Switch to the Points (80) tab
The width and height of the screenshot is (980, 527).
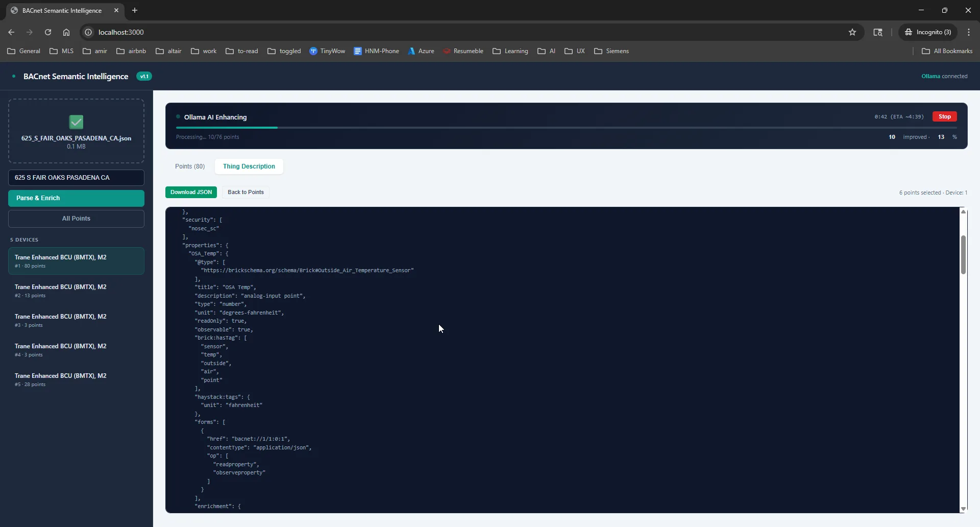(190, 166)
